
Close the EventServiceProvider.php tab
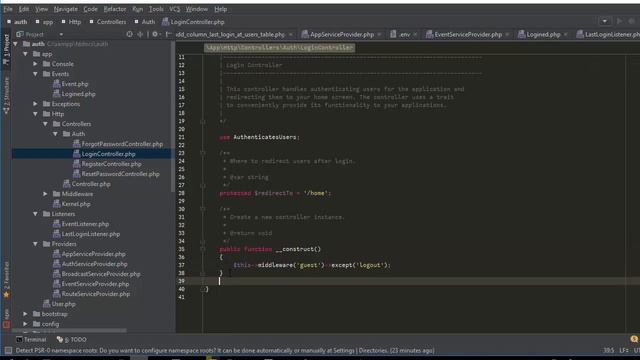[x=507, y=35]
